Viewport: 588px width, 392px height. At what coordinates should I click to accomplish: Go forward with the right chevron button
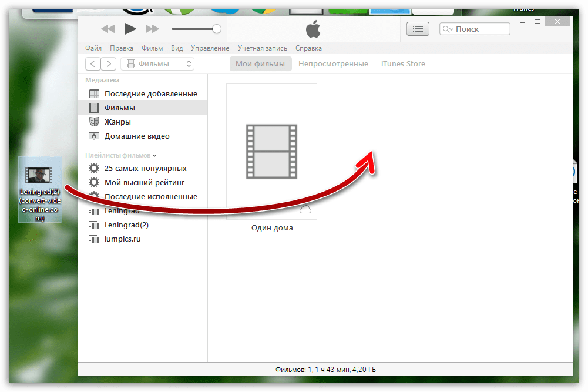pyautogui.click(x=109, y=64)
